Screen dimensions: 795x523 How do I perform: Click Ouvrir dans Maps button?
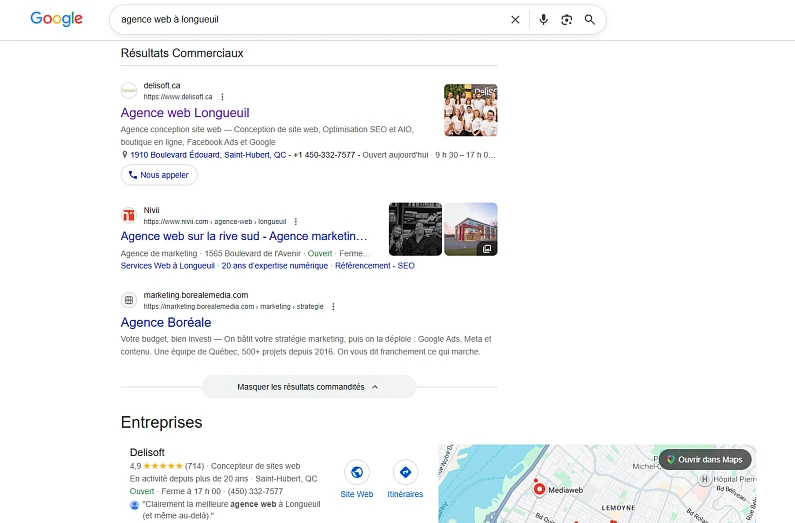tap(705, 460)
